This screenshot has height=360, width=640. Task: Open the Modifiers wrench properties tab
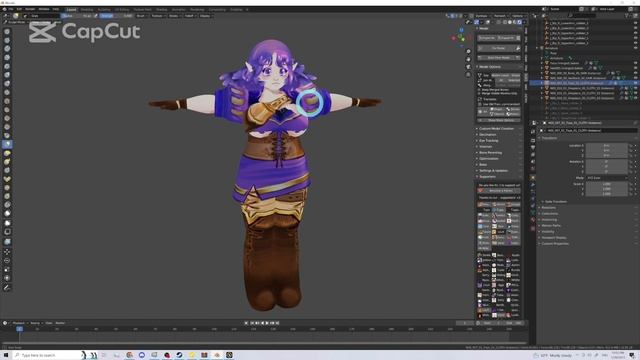point(533,185)
